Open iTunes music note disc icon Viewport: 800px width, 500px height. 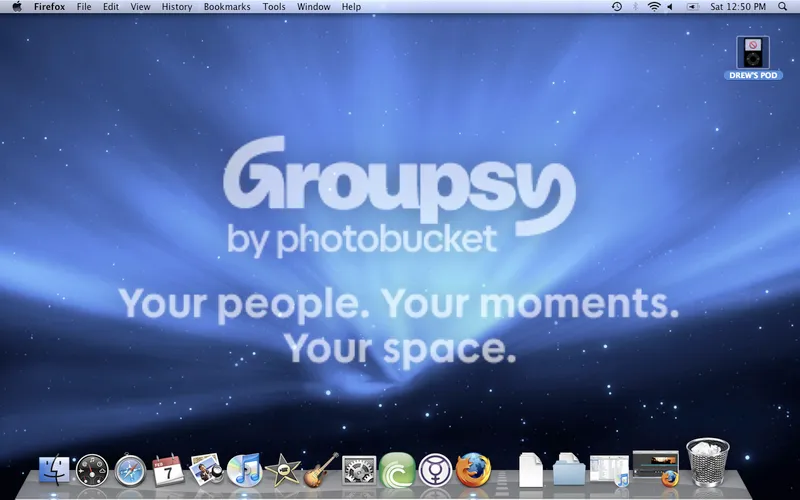point(244,470)
